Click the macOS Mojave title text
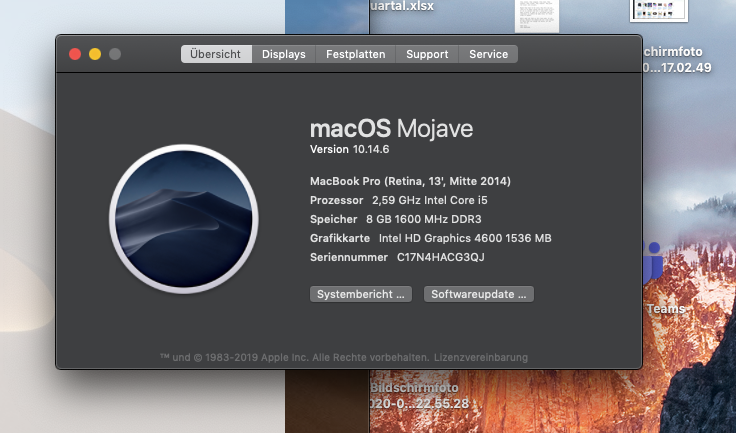Screen dimensions: 736x433 tap(391, 128)
